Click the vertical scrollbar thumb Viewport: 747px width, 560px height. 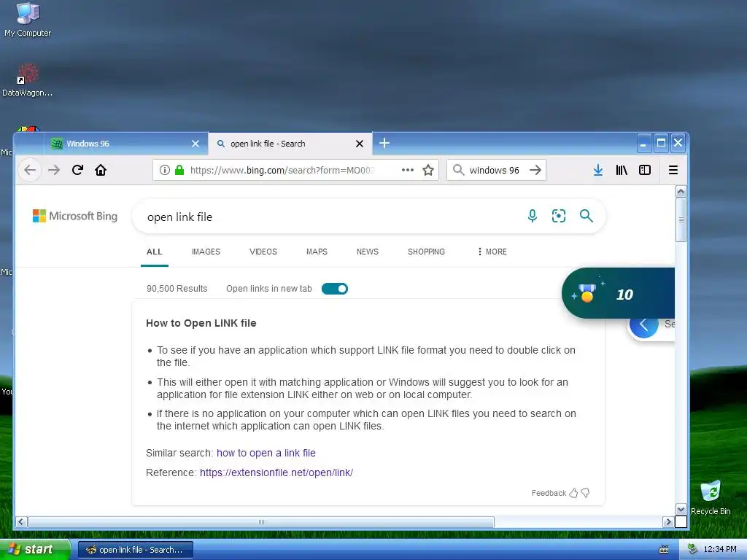681,219
